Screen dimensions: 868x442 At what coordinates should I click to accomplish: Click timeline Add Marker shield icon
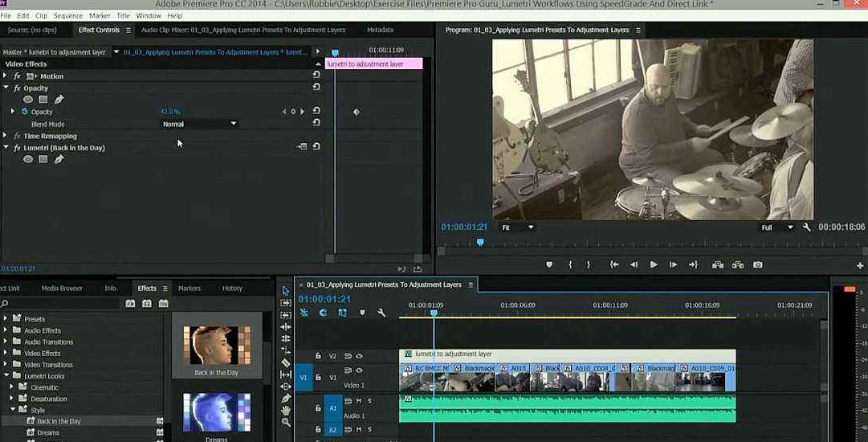pos(362,313)
